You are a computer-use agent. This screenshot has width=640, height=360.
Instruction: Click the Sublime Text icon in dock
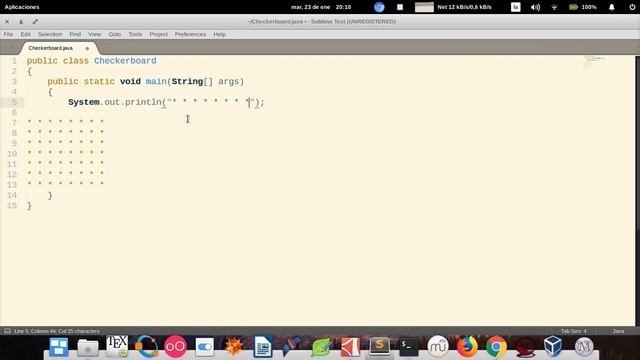click(380, 346)
